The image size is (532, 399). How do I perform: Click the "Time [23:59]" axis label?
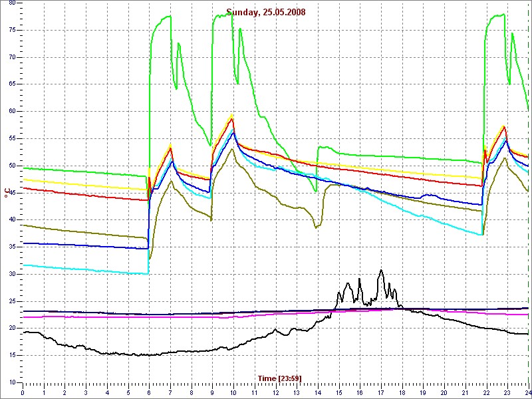pyautogui.click(x=279, y=378)
